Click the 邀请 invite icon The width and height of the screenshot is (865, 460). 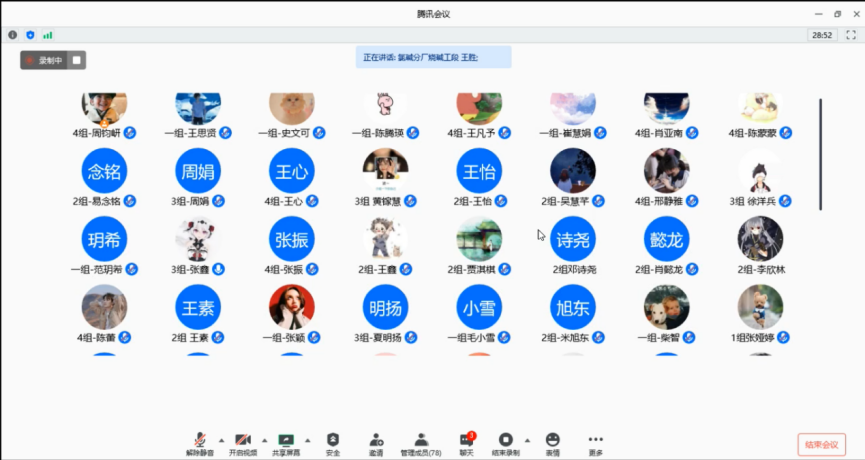click(376, 440)
